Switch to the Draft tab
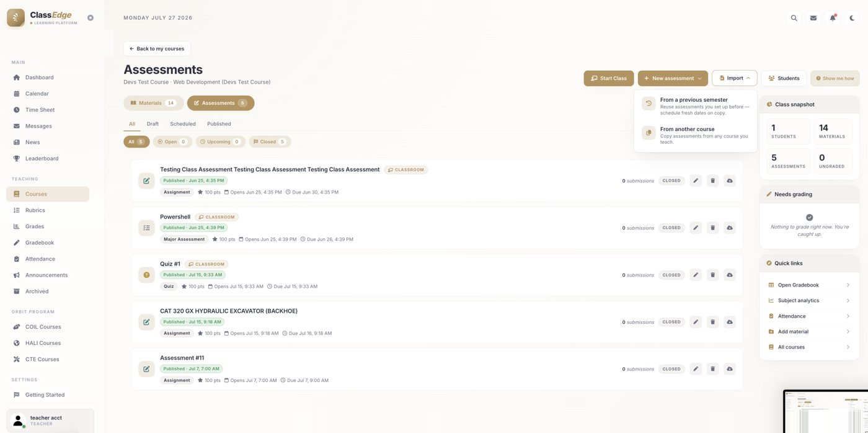This screenshot has width=868, height=433. [153, 124]
